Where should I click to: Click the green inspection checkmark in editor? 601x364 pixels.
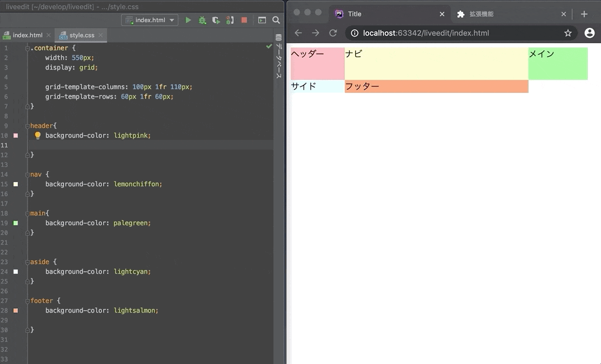point(269,46)
